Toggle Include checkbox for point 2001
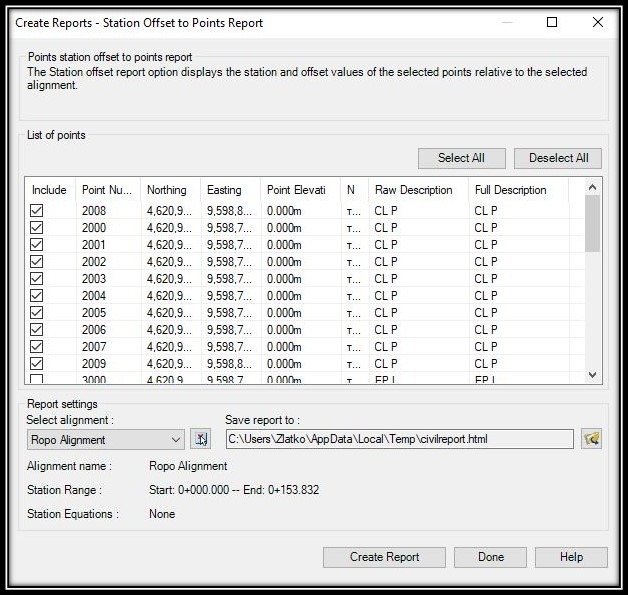 tap(36, 245)
